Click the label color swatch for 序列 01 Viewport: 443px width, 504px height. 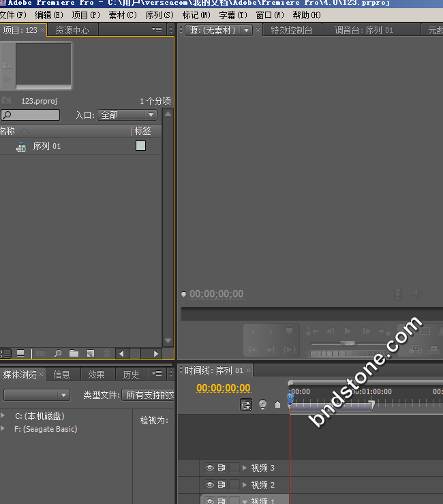[x=140, y=146]
